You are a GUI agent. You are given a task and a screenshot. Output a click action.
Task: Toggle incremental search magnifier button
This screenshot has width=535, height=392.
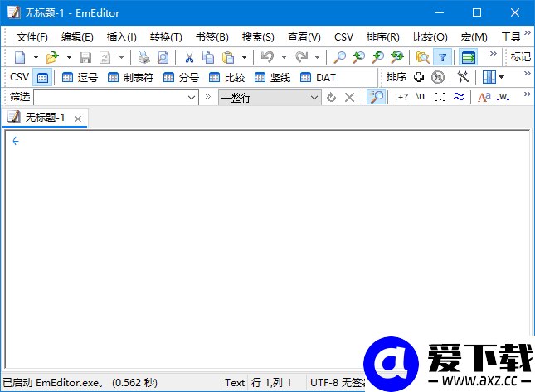pyautogui.click(x=376, y=97)
